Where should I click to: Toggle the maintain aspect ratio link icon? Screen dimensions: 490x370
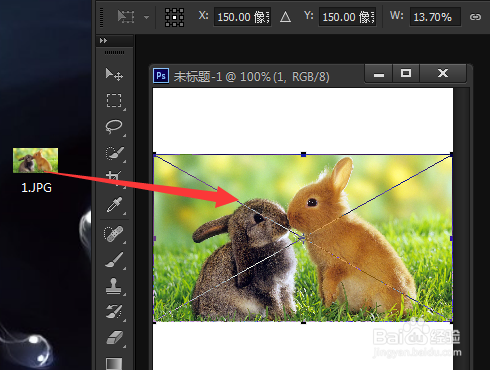tap(475, 17)
